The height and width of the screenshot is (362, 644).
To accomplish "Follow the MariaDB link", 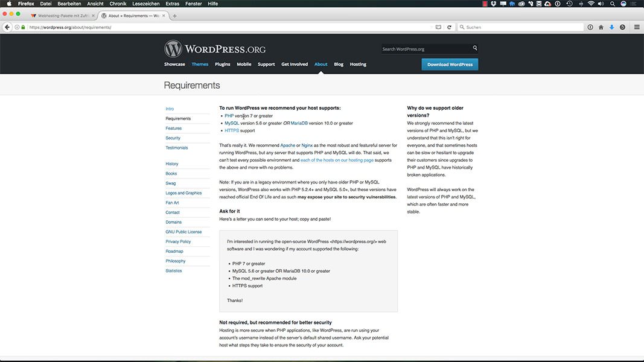I will click(x=299, y=123).
